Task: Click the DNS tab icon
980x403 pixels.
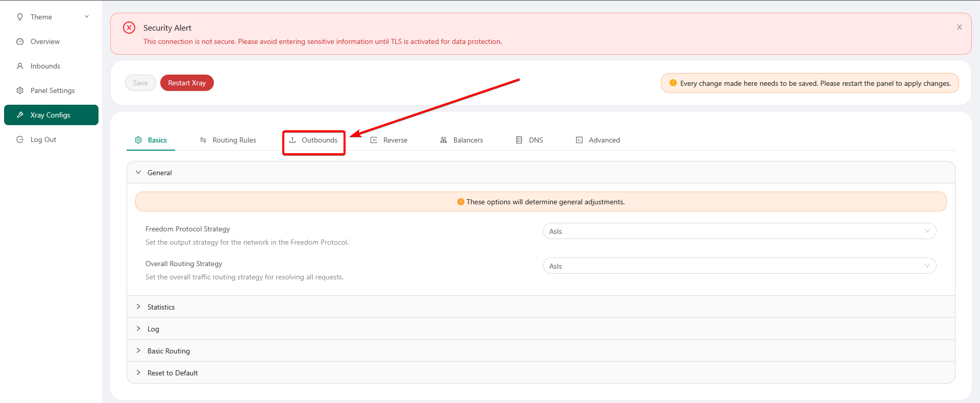Action: (x=519, y=140)
